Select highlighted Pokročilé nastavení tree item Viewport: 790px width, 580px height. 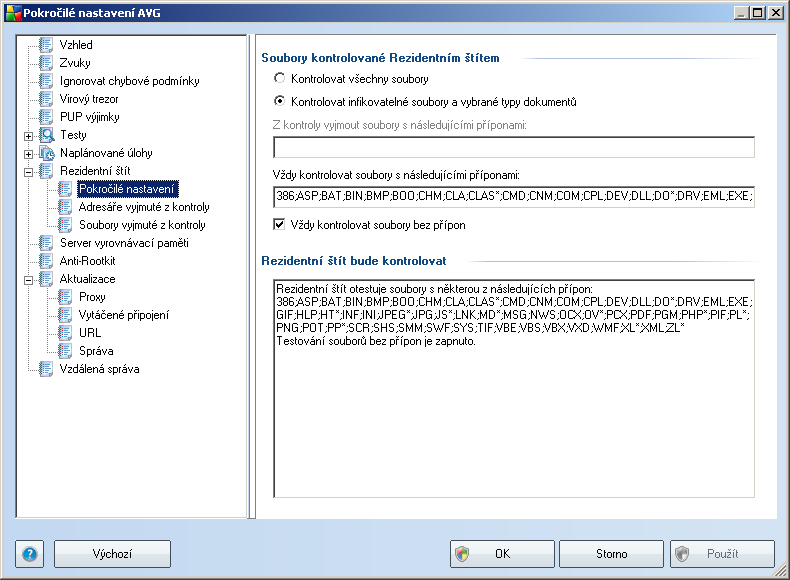(127, 189)
